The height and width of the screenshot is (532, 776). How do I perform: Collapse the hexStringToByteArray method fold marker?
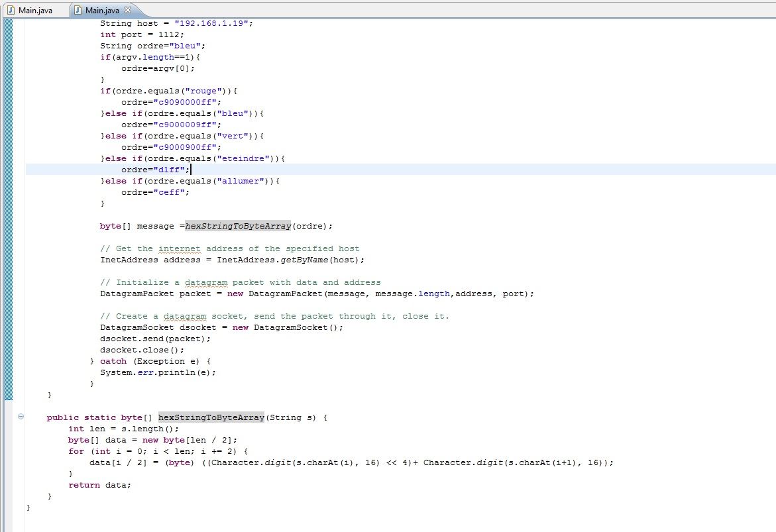(21, 417)
